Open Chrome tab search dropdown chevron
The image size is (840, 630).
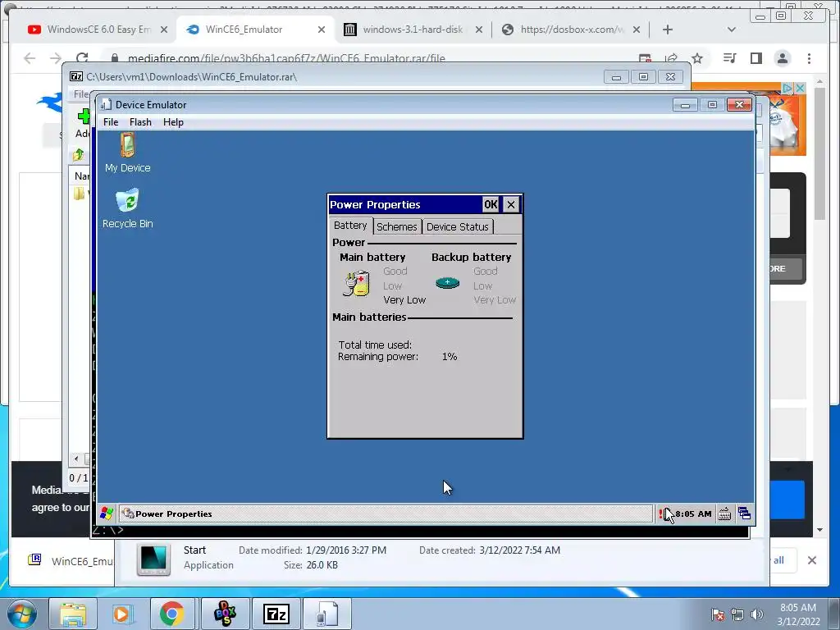[731, 30]
